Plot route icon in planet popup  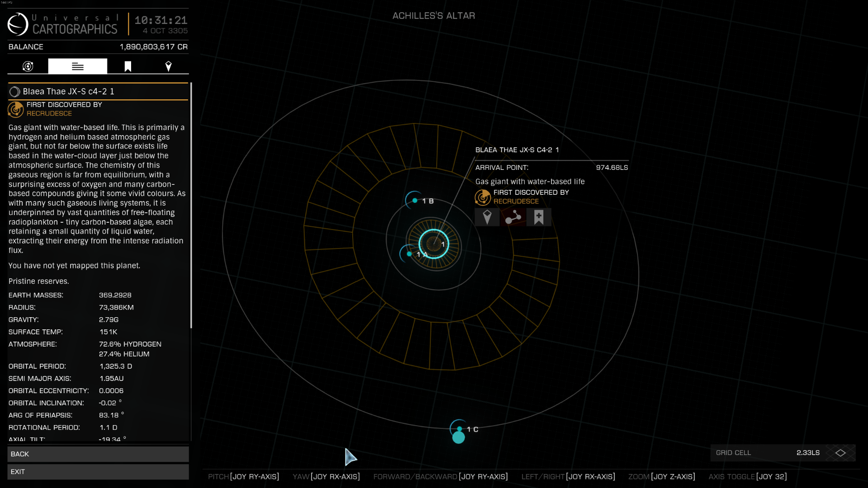tap(513, 217)
